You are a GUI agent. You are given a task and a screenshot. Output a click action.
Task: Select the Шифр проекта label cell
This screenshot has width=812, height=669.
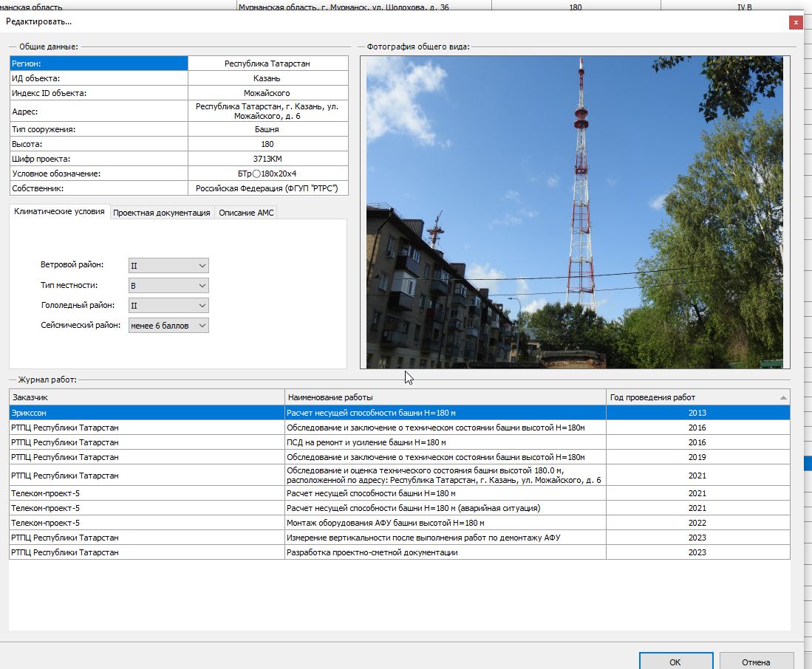[x=98, y=159]
